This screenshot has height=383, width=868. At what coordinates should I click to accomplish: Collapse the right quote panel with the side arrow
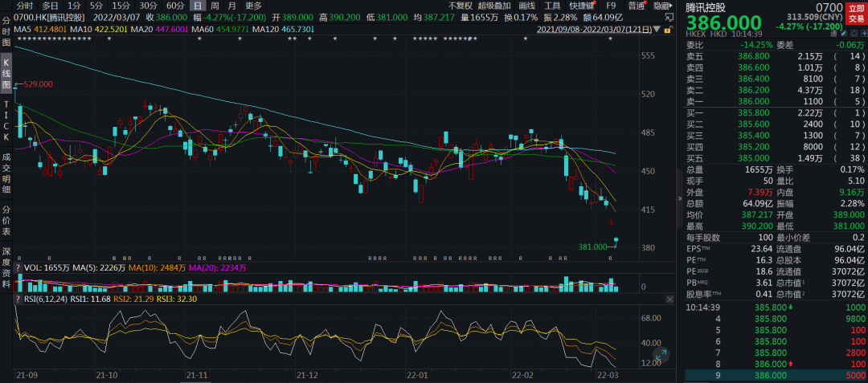click(680, 199)
